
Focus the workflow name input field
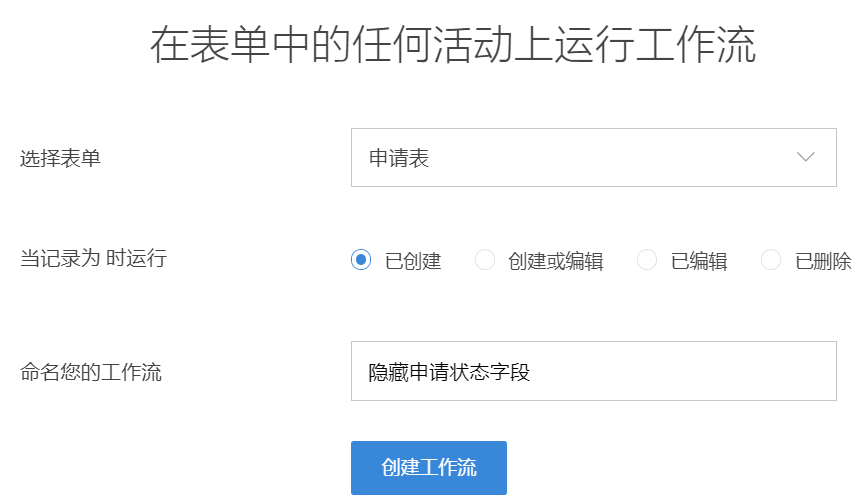593,372
